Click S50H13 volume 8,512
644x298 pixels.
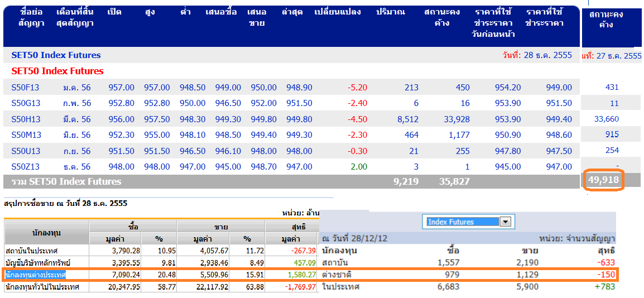click(x=408, y=119)
